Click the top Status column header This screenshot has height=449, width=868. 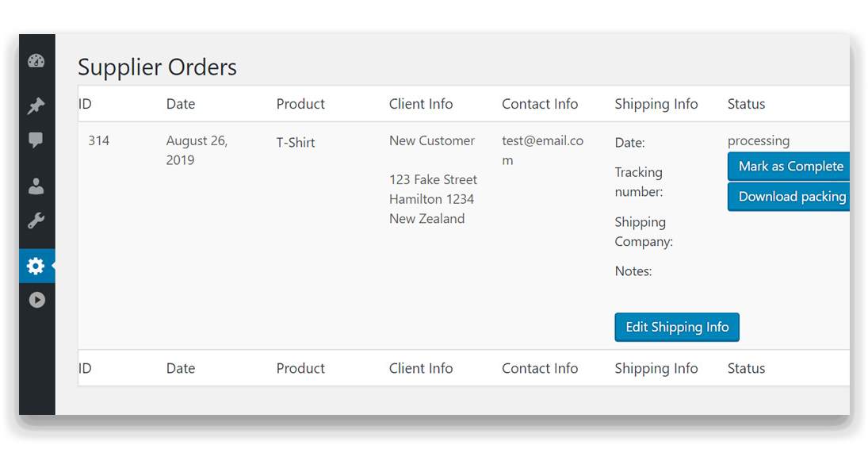[x=746, y=104]
